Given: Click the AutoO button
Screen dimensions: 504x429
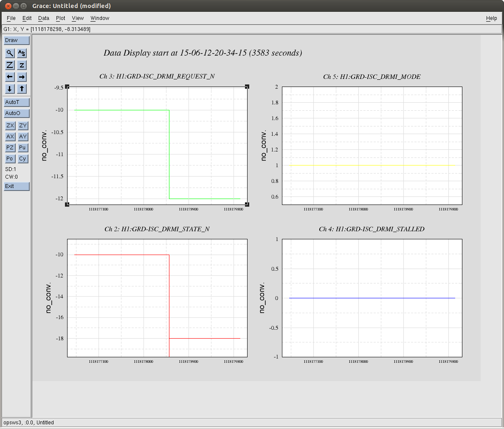Looking at the screenshot, I should (17, 113).
